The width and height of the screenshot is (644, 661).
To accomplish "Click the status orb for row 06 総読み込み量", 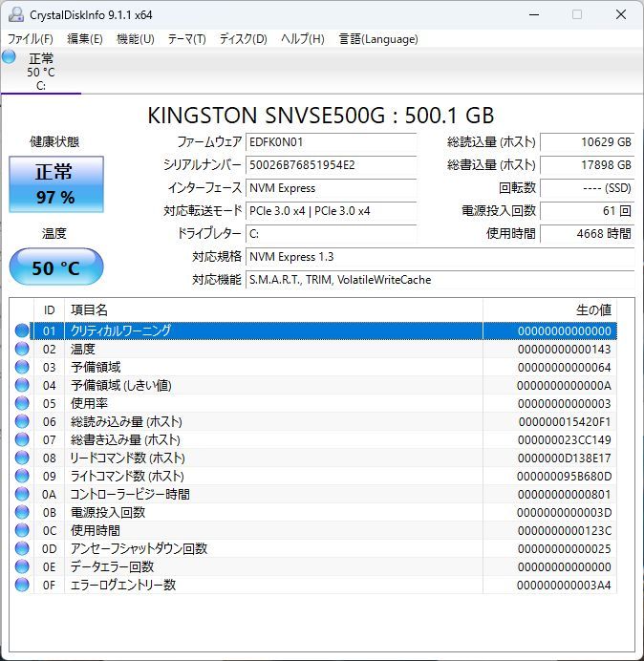I will [x=22, y=421].
